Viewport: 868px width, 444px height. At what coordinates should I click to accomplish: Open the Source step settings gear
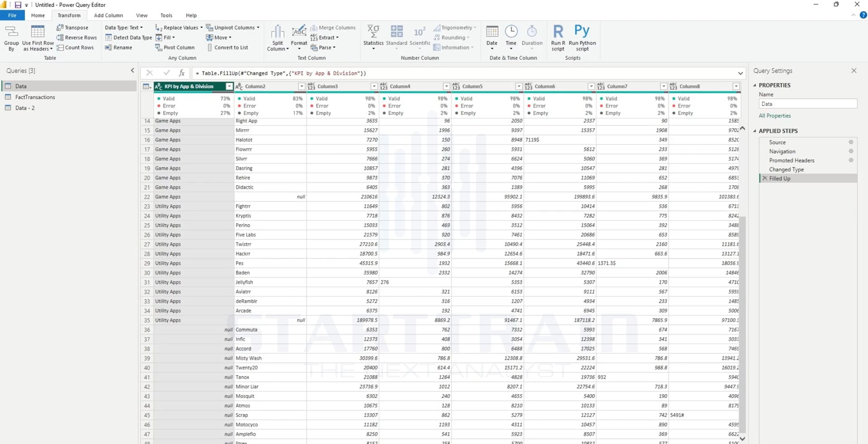[851, 142]
